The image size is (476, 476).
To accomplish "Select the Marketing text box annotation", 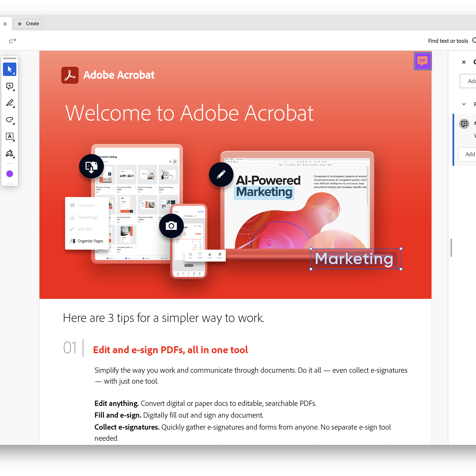I will 355,259.
